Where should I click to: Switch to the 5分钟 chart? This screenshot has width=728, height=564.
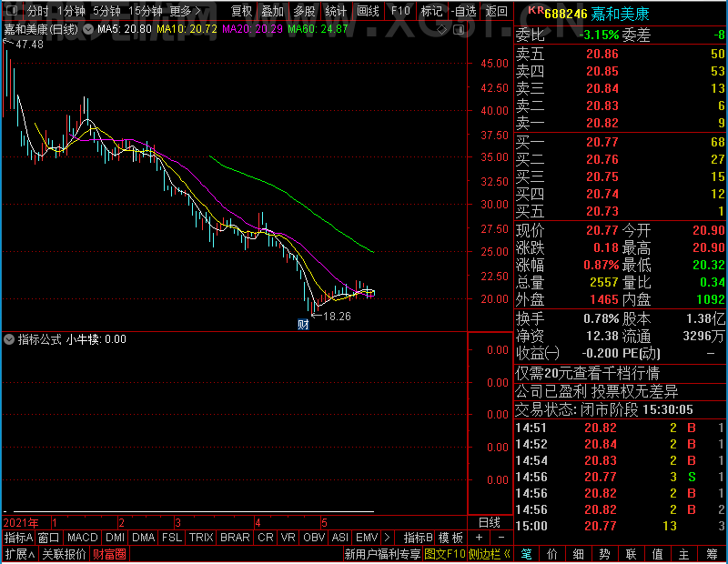pyautogui.click(x=106, y=11)
